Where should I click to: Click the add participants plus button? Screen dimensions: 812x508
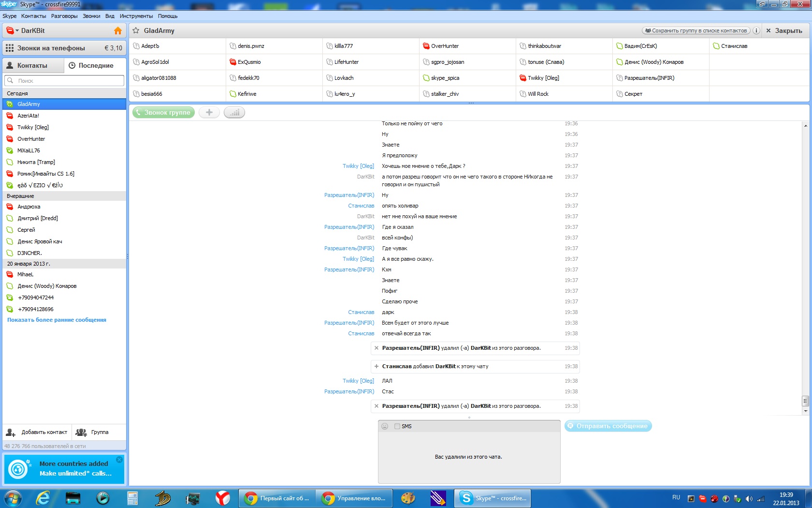[209, 112]
